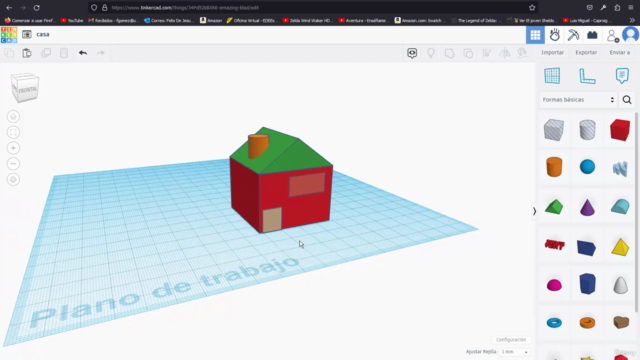Screen dimensions: 640x360
Task: Click the Align tool icon
Action: click(x=487, y=53)
